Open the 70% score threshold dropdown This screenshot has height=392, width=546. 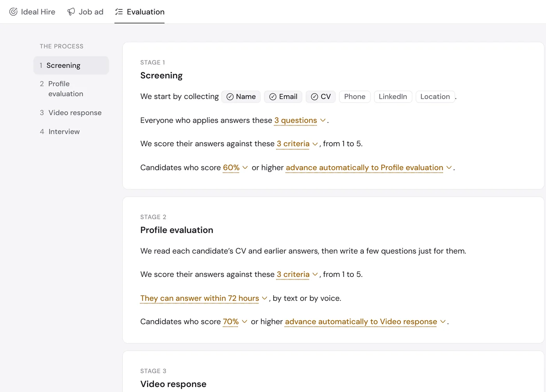click(x=235, y=322)
